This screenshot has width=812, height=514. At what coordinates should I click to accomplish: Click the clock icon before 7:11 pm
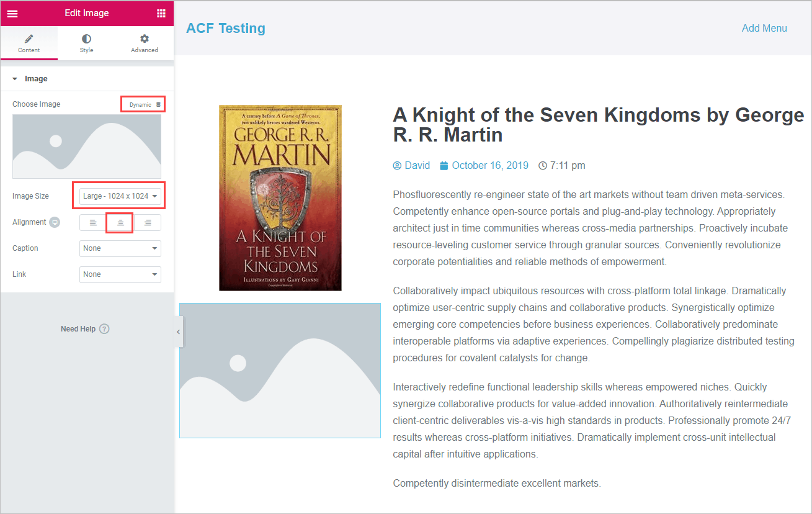[x=543, y=166]
